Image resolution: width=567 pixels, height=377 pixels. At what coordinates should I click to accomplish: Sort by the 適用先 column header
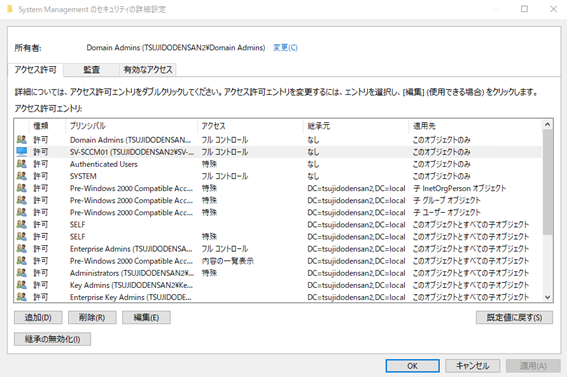pyautogui.click(x=476, y=126)
